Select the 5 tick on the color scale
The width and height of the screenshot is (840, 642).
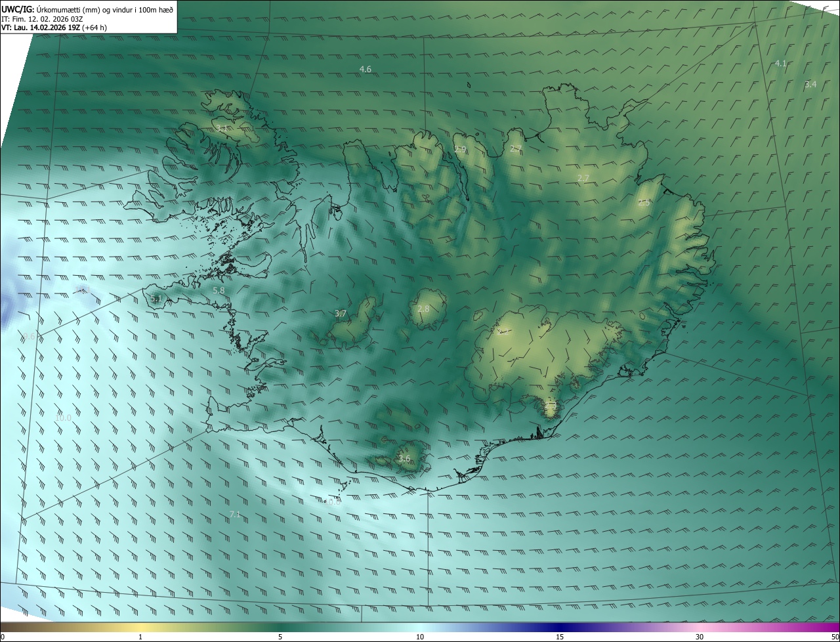pyautogui.click(x=280, y=637)
